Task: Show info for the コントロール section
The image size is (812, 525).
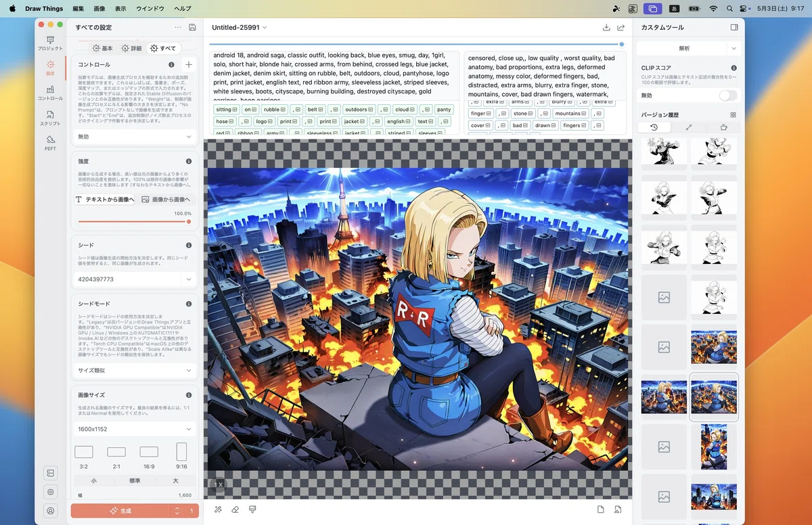Action: (172, 65)
